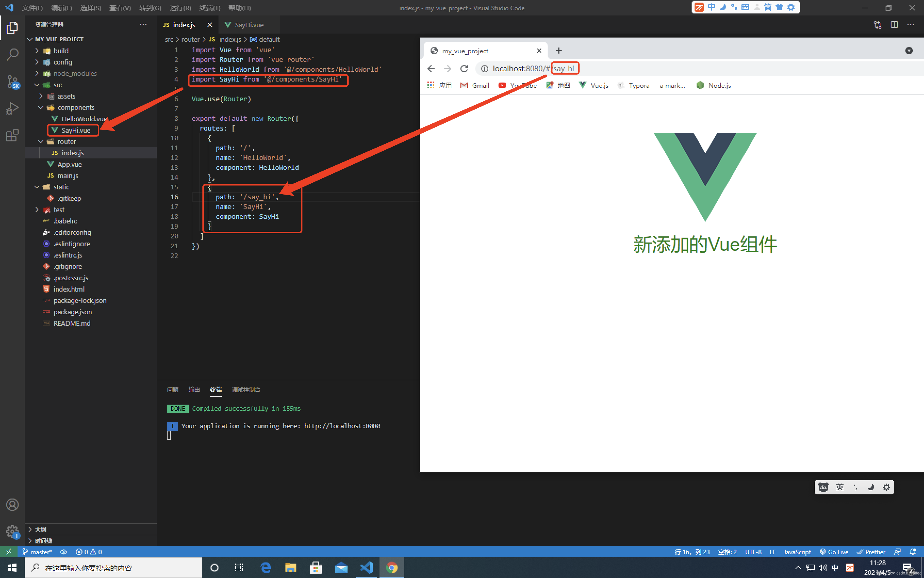The width and height of the screenshot is (924, 578).
Task: Open the 文件(F) menu
Action: point(32,8)
